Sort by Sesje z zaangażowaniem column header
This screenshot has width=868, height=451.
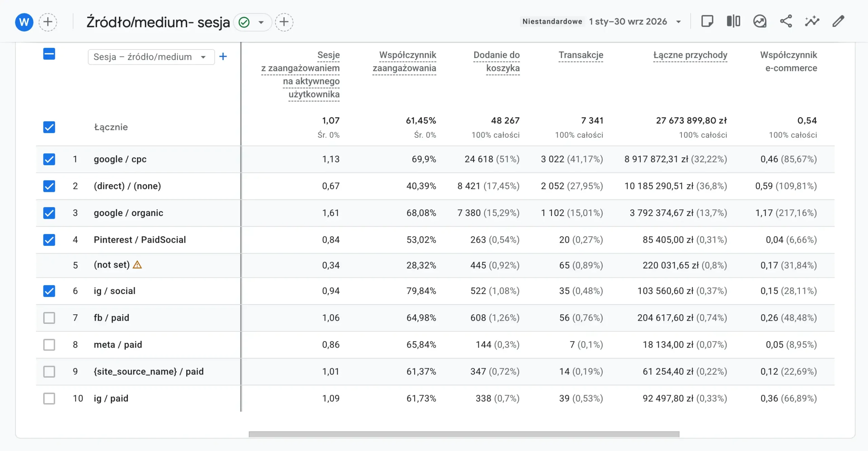(300, 75)
